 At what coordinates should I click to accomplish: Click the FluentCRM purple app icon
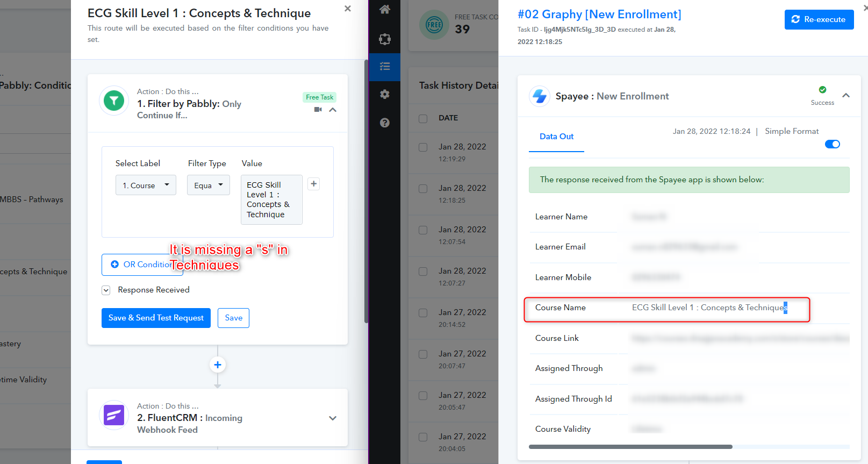pos(114,415)
